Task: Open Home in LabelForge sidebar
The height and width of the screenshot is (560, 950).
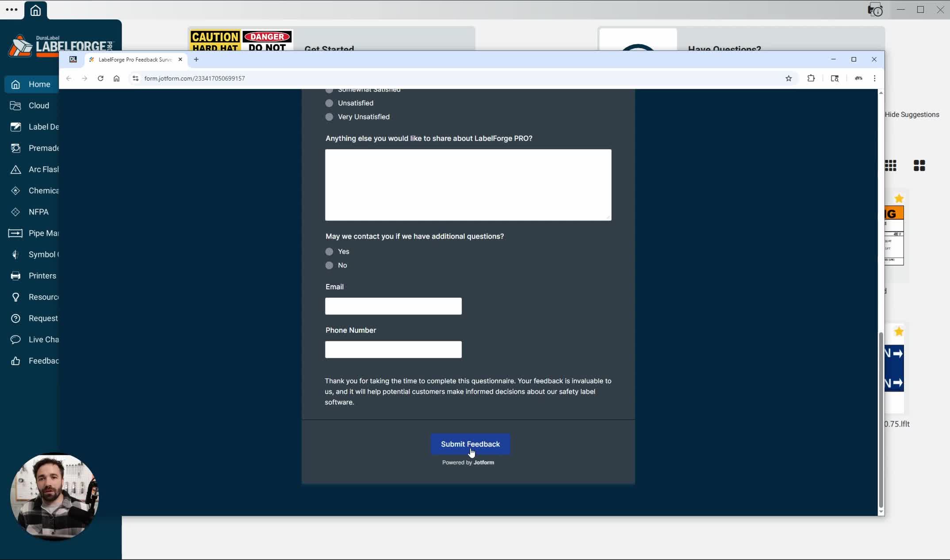Action: coord(31,84)
